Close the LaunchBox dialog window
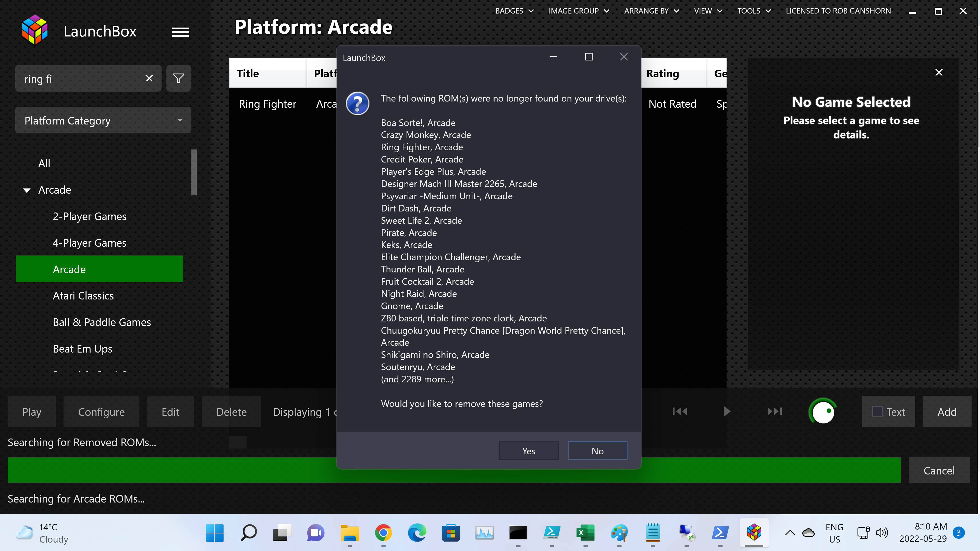 (x=623, y=57)
